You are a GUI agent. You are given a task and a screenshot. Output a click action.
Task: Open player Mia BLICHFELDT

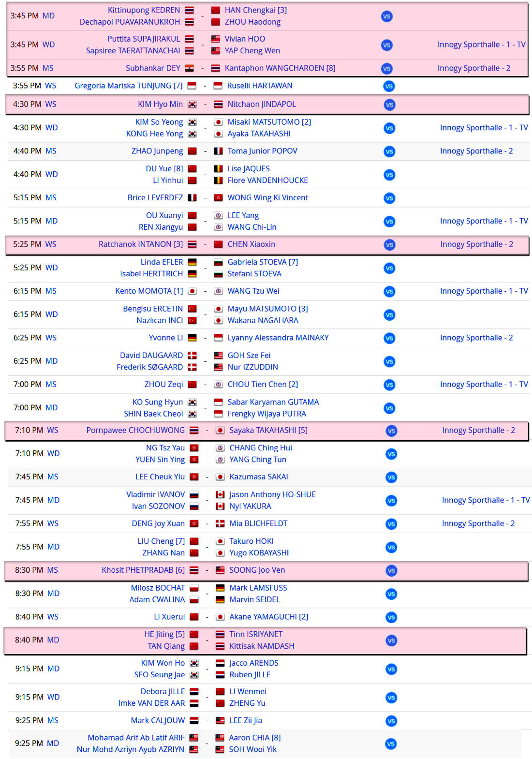coord(258,523)
